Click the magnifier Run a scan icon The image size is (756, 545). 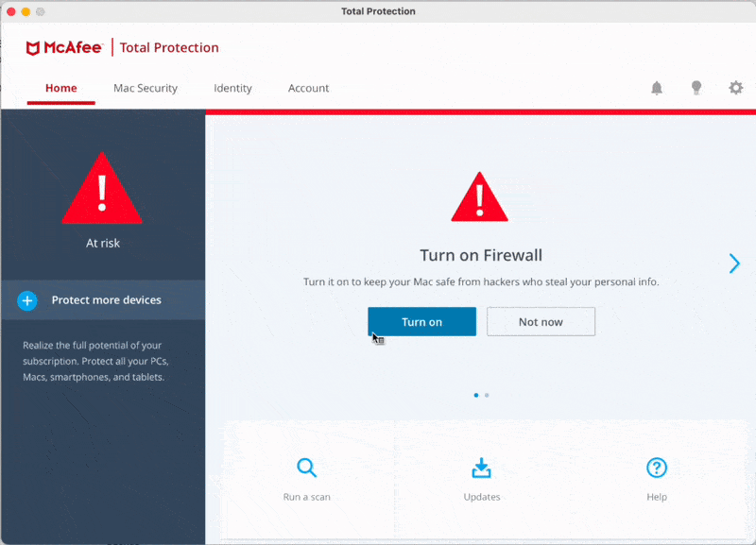[x=306, y=468]
